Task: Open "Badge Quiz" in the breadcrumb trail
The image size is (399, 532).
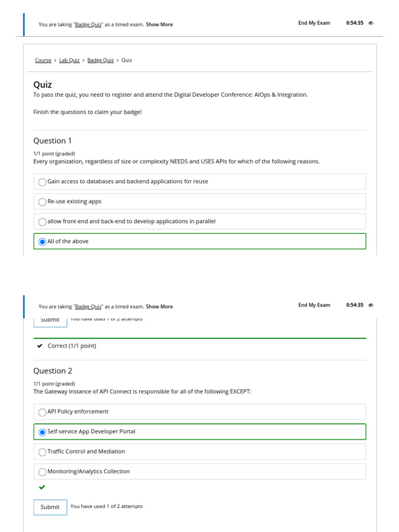Action: click(100, 60)
